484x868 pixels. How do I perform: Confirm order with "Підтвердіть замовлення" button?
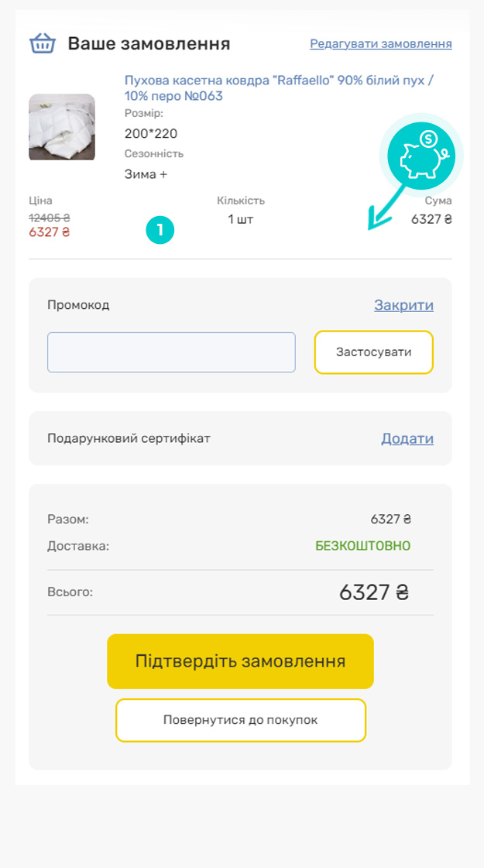point(240,661)
